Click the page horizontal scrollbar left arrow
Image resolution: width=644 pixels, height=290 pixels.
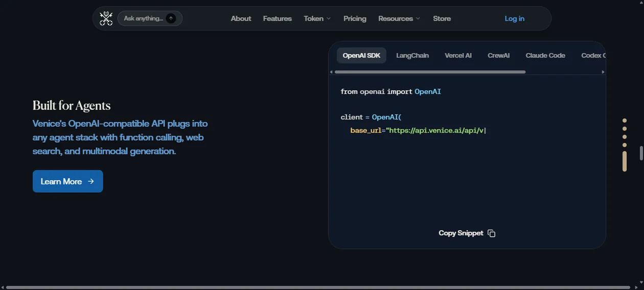click(x=3, y=287)
